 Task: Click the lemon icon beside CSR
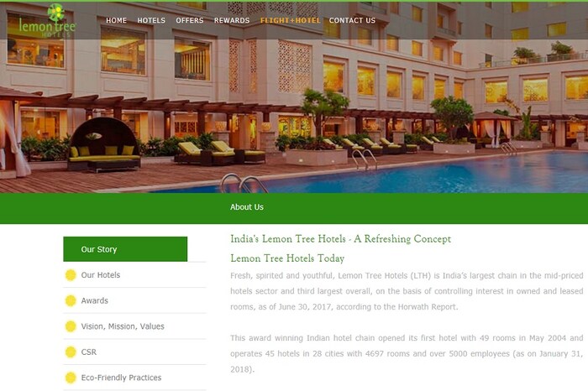71,352
